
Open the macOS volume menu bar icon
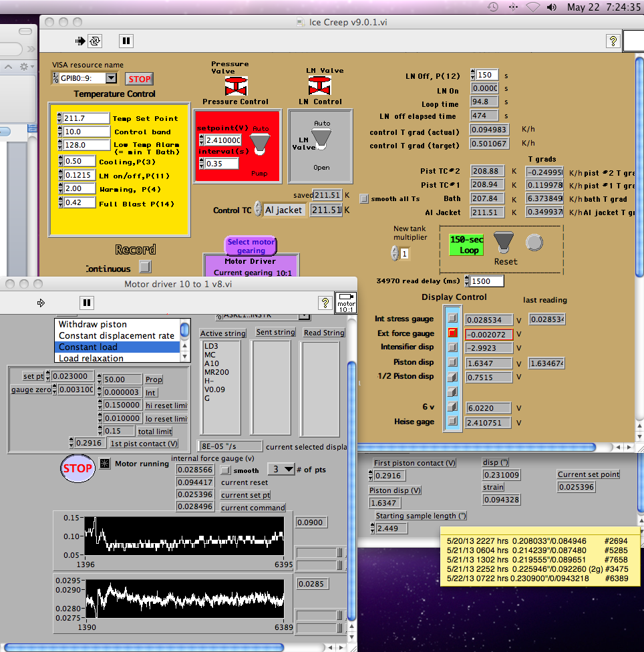(x=551, y=7)
